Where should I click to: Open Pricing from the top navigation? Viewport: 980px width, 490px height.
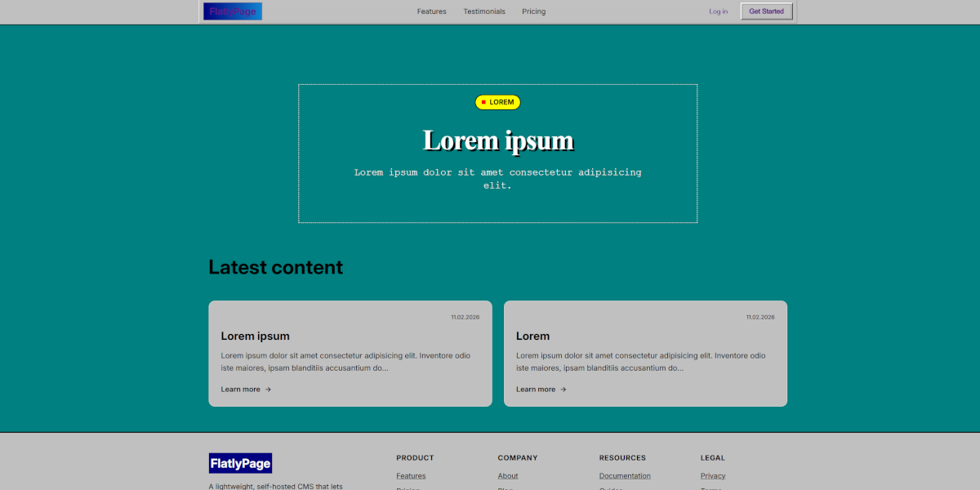pyautogui.click(x=533, y=11)
